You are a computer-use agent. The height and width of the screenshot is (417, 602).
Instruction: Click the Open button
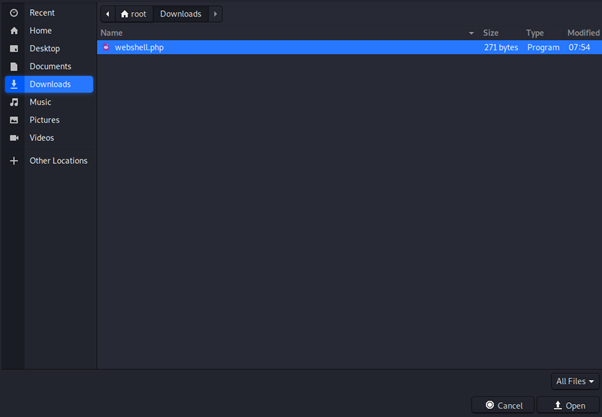pyautogui.click(x=568, y=405)
